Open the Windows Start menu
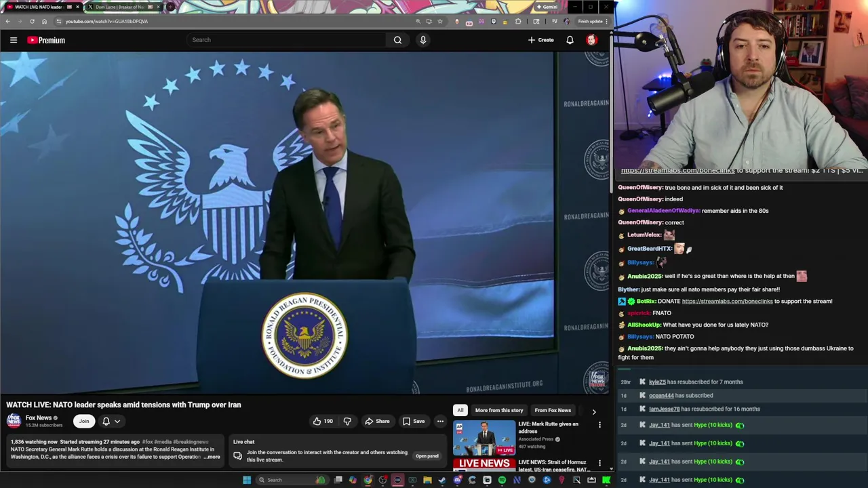 [247, 480]
